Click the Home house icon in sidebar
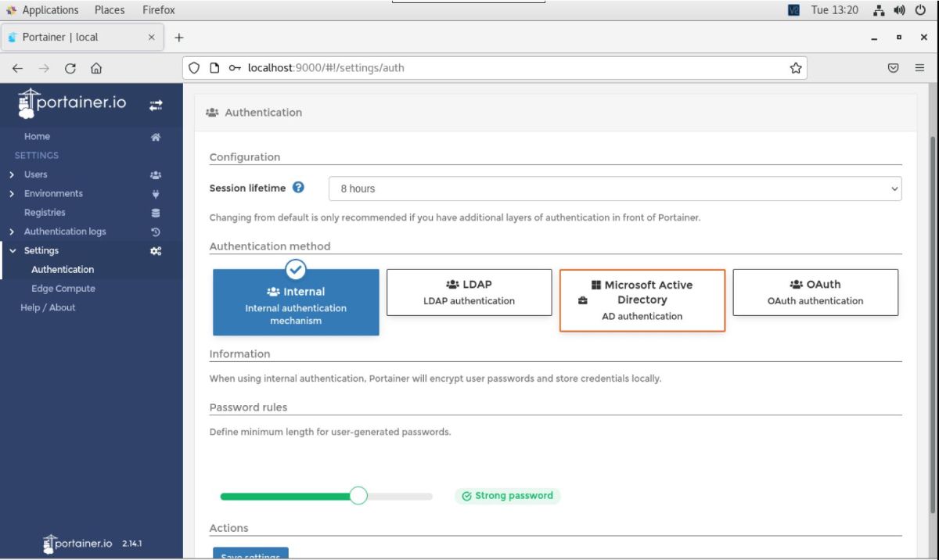 [156, 137]
